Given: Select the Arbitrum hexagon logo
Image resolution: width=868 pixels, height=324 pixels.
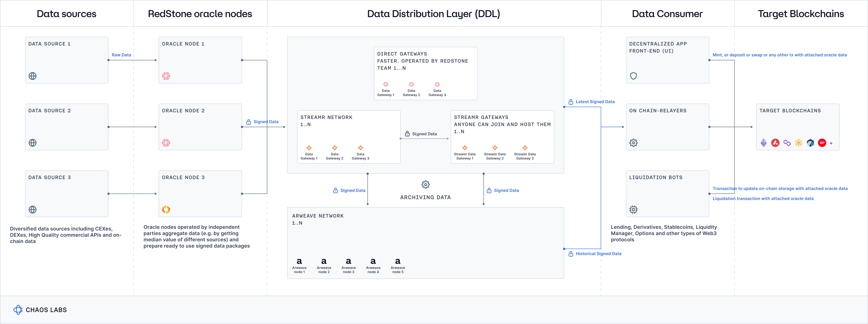Looking at the screenshot, I should click(x=810, y=143).
